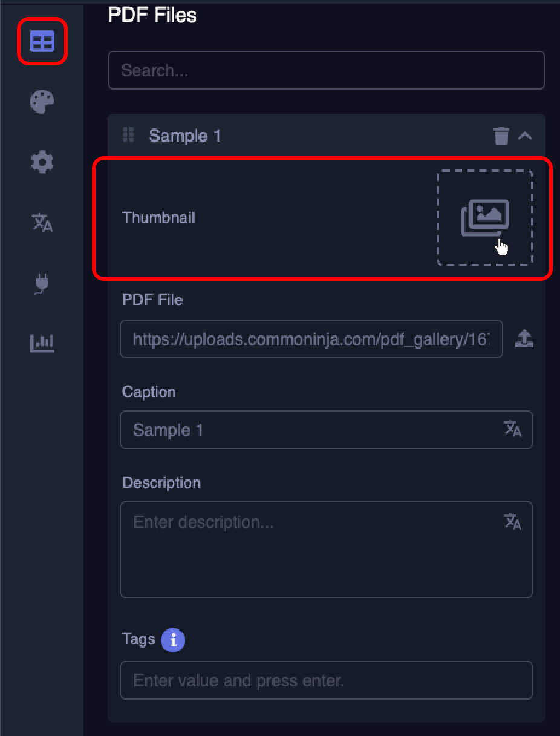Focus the PDF Files search box
This screenshot has width=560, height=736.
point(327,70)
